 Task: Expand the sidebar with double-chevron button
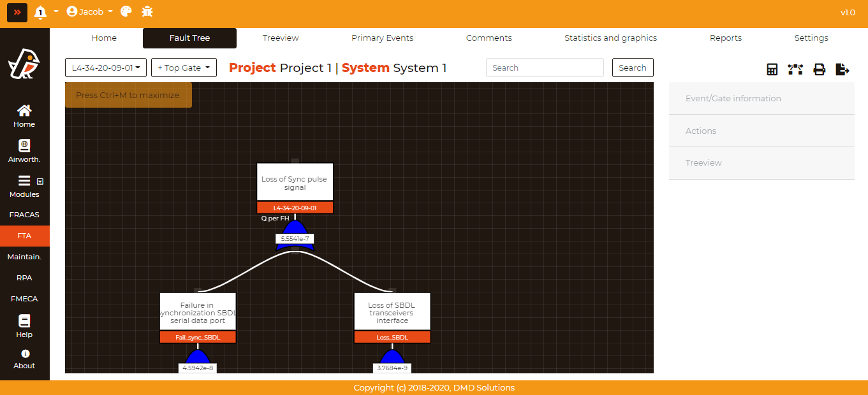pos(17,12)
